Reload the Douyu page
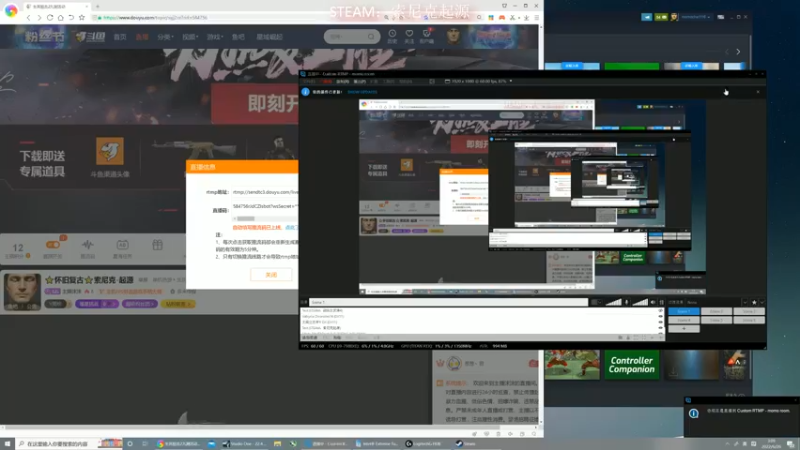Image resolution: width=800 pixels, height=450 pixels. point(50,17)
